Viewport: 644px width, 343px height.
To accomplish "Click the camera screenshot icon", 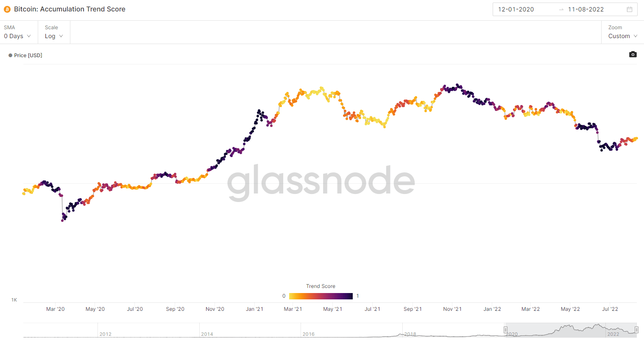I will point(633,54).
